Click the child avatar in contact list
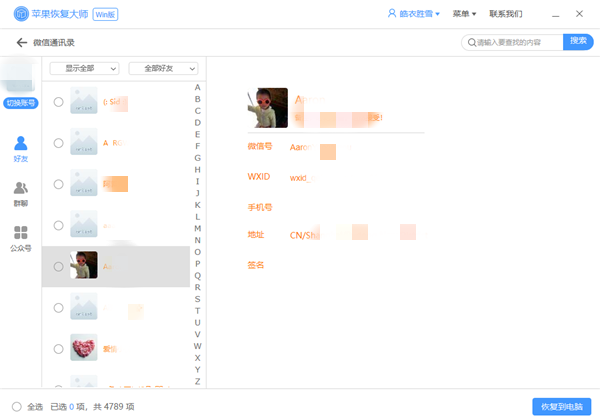Screen dimensions: 600x420 84,265
